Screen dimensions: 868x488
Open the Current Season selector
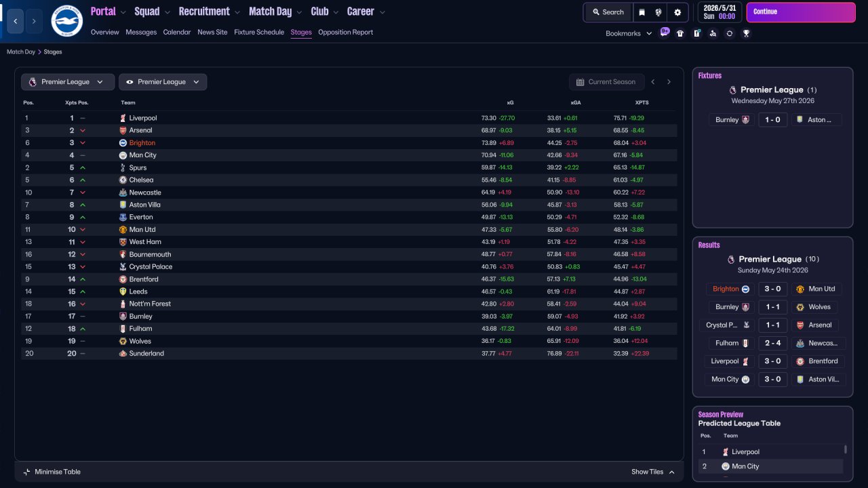[x=606, y=82]
